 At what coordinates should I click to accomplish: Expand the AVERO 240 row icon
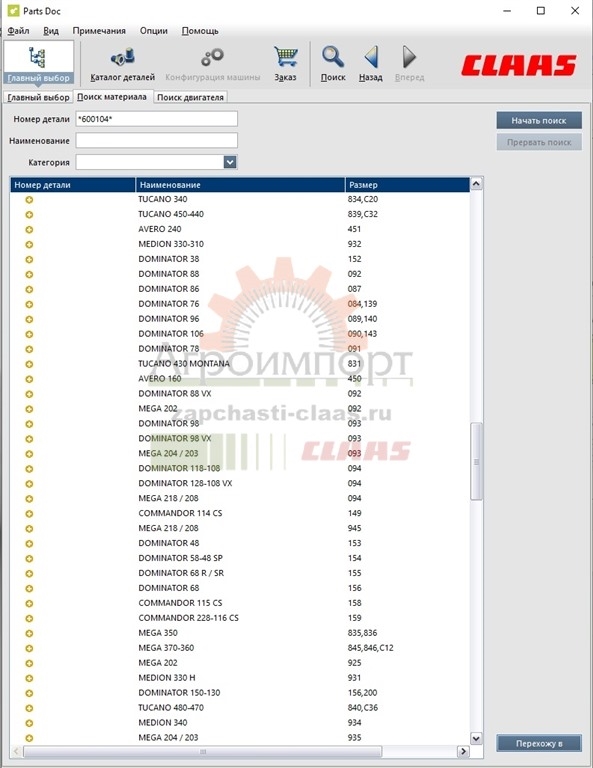(x=29, y=229)
